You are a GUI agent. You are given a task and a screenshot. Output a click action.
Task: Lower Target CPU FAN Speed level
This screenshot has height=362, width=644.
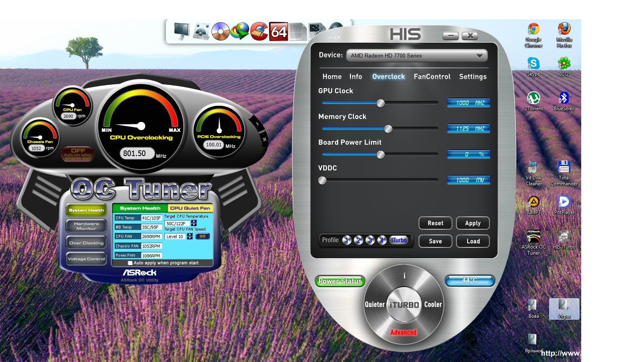pyautogui.click(x=190, y=238)
